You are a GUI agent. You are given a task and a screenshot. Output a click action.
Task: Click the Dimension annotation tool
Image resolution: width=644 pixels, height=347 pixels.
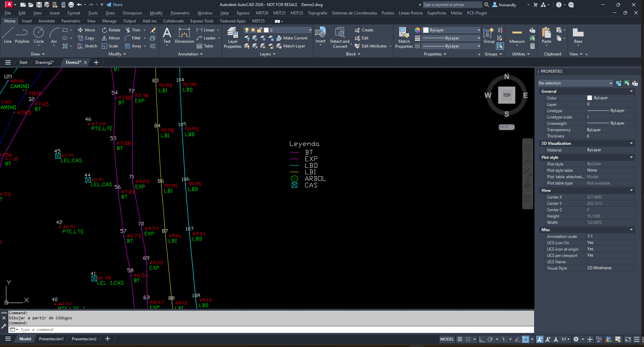click(x=184, y=36)
